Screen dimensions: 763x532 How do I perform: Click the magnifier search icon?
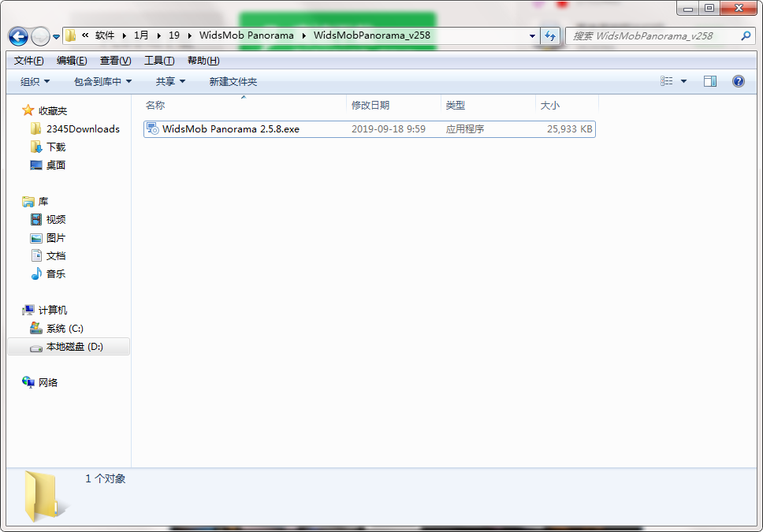coord(746,36)
